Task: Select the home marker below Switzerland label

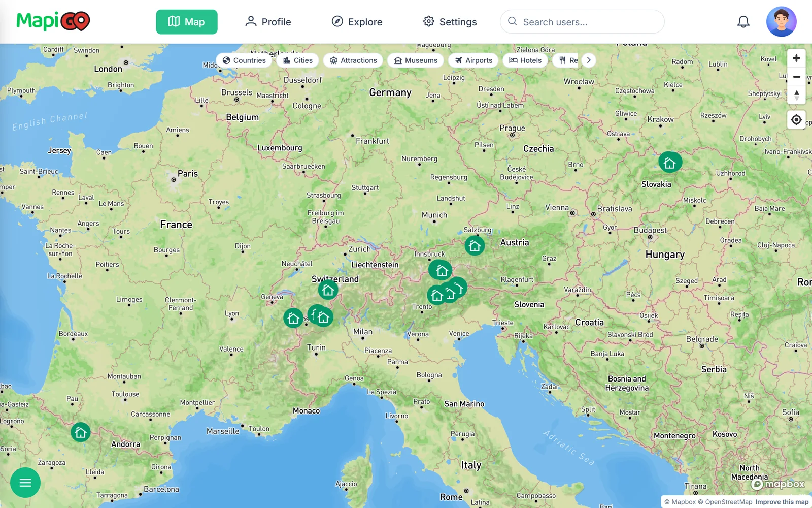Action: pos(328,290)
